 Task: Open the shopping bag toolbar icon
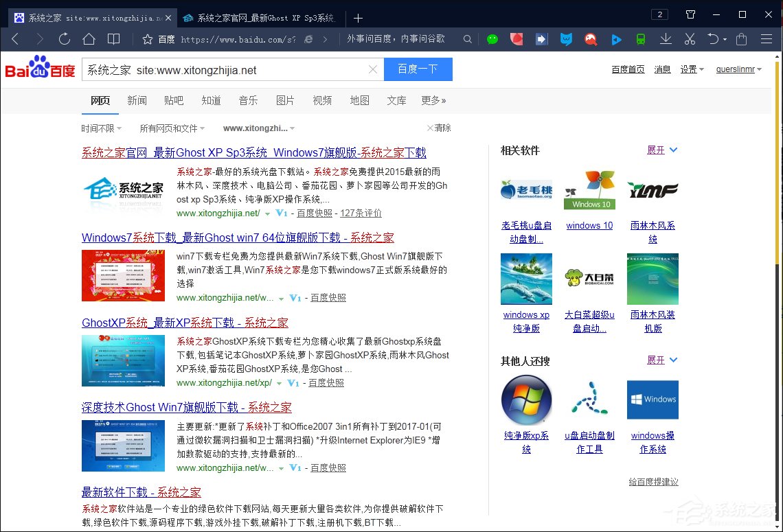pos(741,39)
